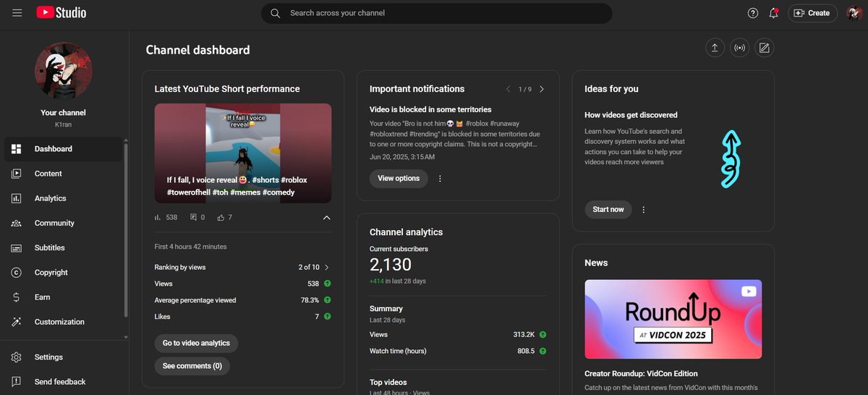Click the search across your channel field

click(x=437, y=13)
